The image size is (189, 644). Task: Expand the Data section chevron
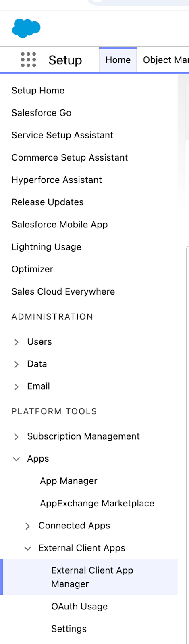coord(16,364)
